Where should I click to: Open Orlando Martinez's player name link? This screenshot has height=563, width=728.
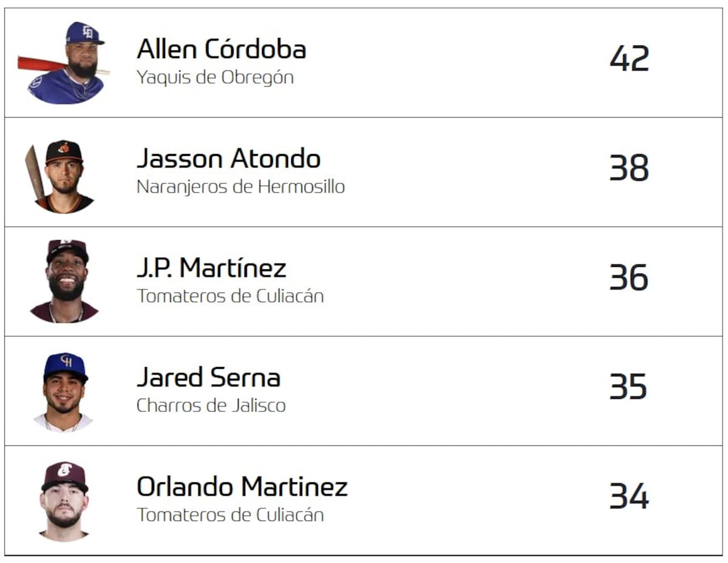[242, 487]
